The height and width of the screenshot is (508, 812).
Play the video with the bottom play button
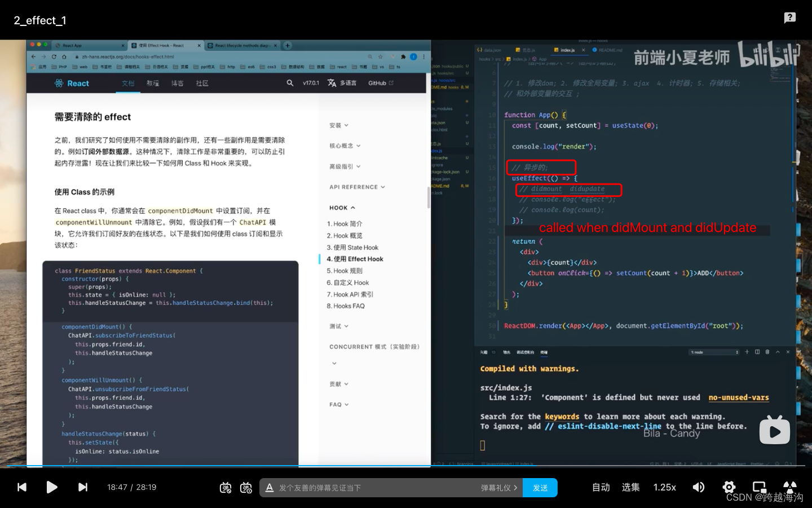click(x=51, y=487)
